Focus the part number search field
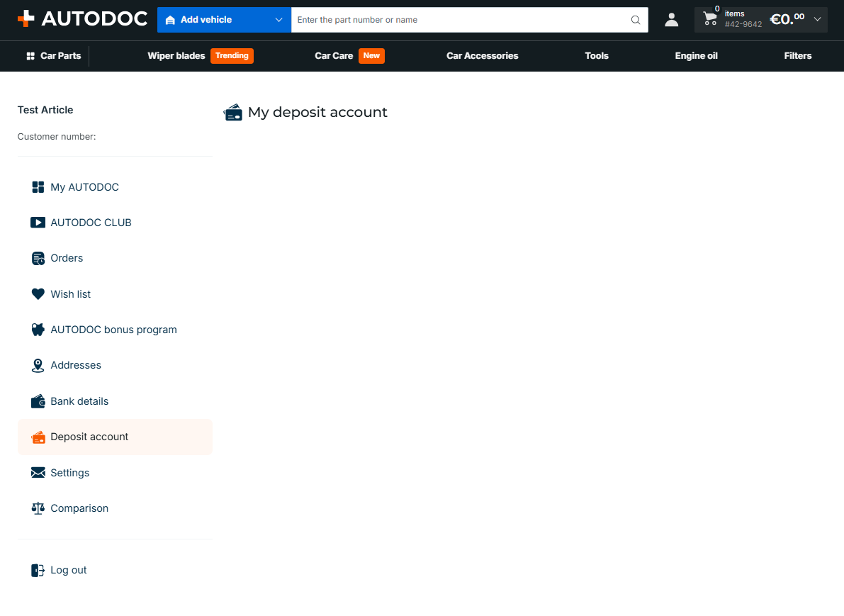Screen dimensions: 844x616 pos(460,20)
